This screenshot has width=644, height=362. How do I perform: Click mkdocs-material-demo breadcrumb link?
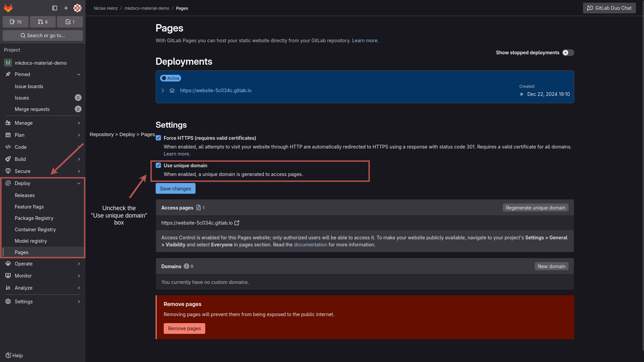click(x=147, y=8)
